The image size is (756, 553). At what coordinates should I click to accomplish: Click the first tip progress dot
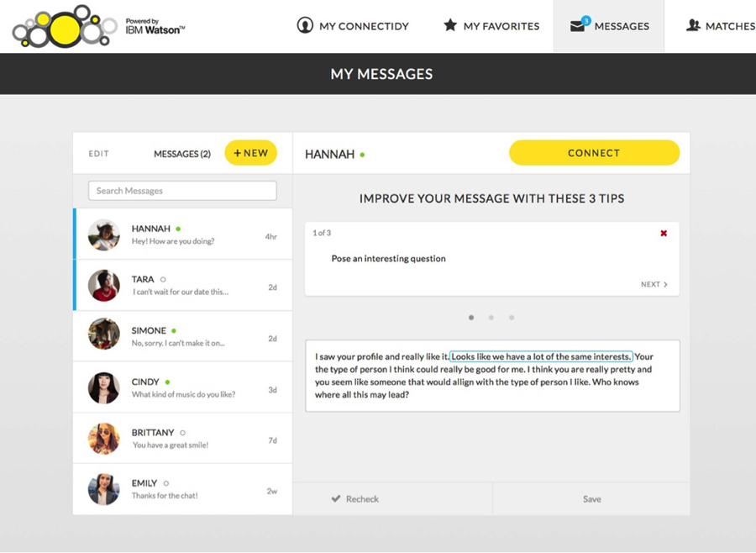click(x=471, y=318)
